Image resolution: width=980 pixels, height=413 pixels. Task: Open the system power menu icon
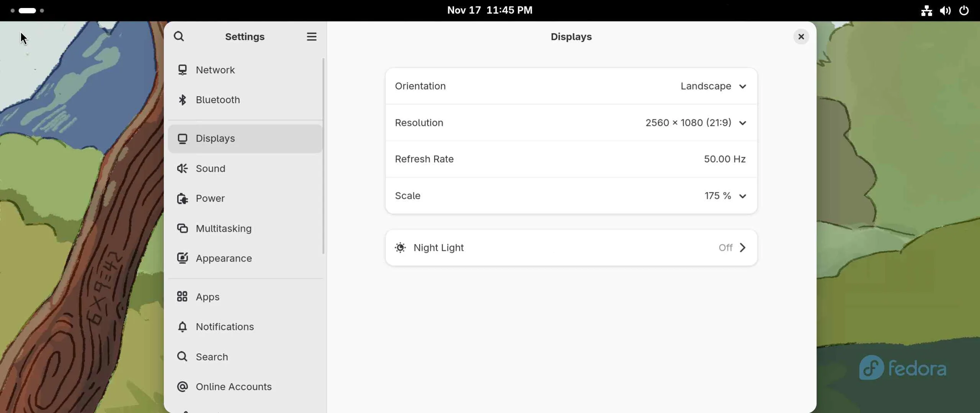(964, 10)
